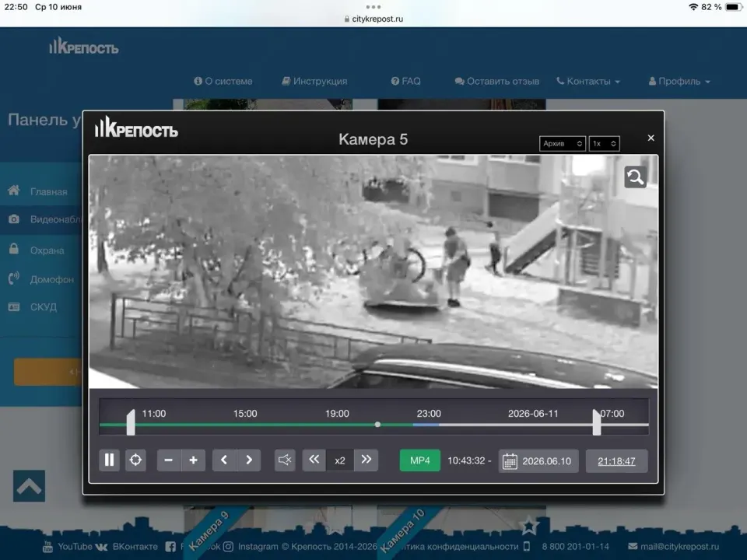Open calendar date picker 2026.06.10
Image resolution: width=747 pixels, height=560 pixels.
[538, 461]
